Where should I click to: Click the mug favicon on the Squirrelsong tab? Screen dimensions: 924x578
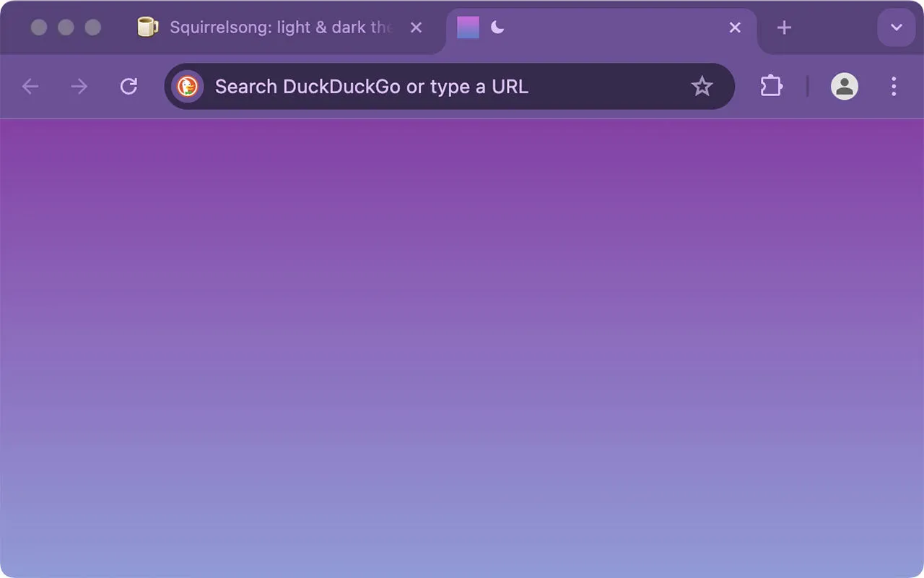click(148, 27)
